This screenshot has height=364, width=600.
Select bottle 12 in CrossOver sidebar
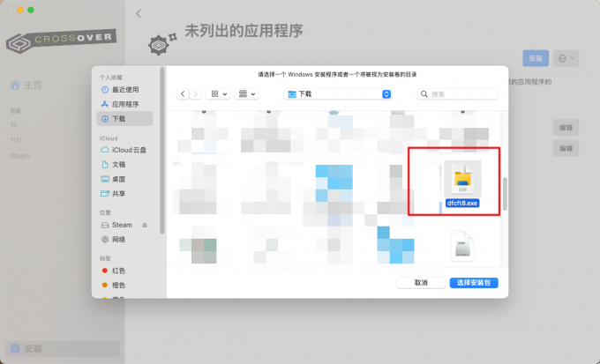click(14, 124)
